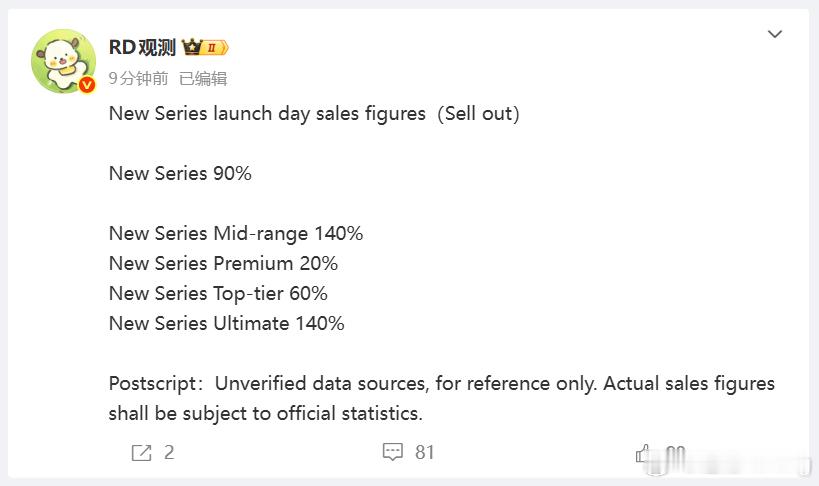Screen dimensions: 819x486
Task: Click the 9分钟前 timestamp
Action: point(139,78)
